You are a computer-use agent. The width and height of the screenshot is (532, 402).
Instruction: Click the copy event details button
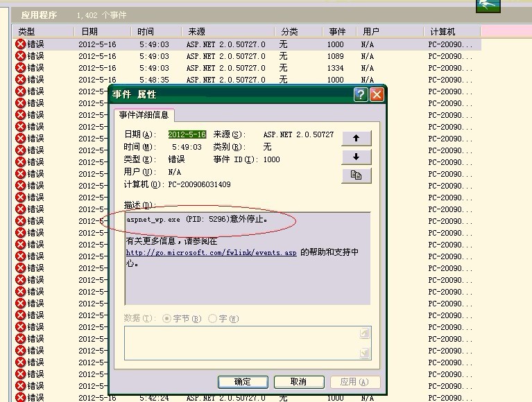tap(356, 175)
